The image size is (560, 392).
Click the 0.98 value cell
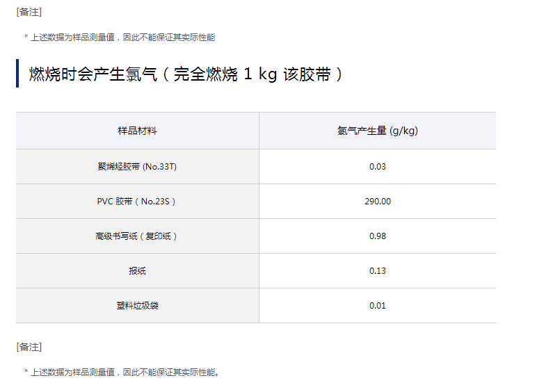377,236
